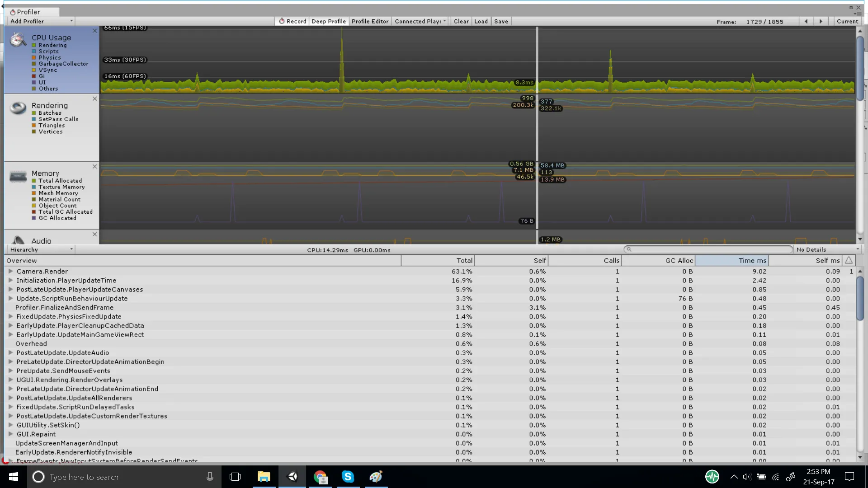Toggle the Record button
This screenshot has height=488, width=868.
[x=292, y=21]
